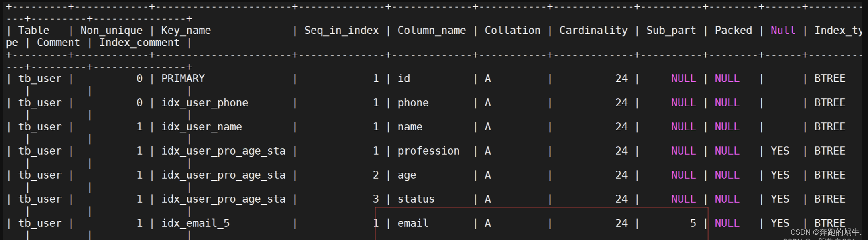This screenshot has width=868, height=240.
Task: Click the id column name
Action: (x=404, y=79)
